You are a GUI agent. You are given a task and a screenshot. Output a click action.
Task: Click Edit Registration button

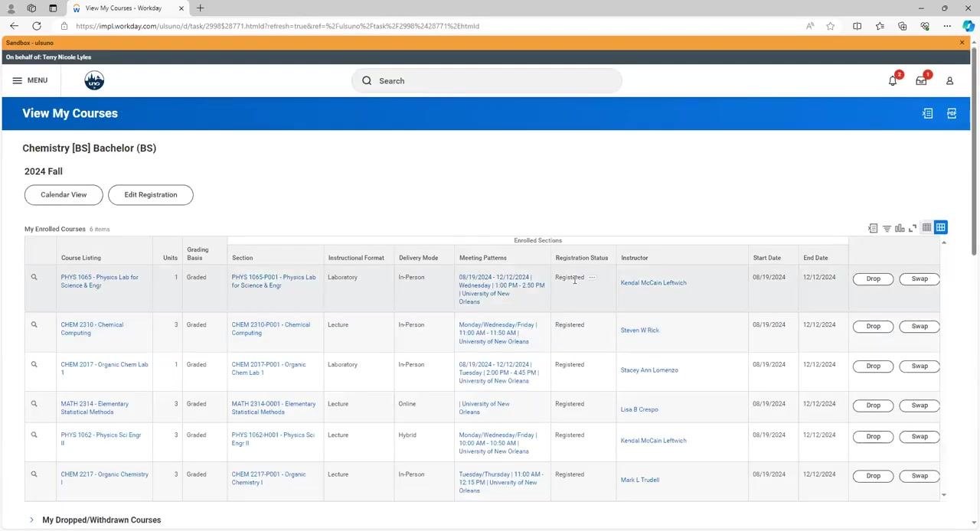tap(151, 195)
